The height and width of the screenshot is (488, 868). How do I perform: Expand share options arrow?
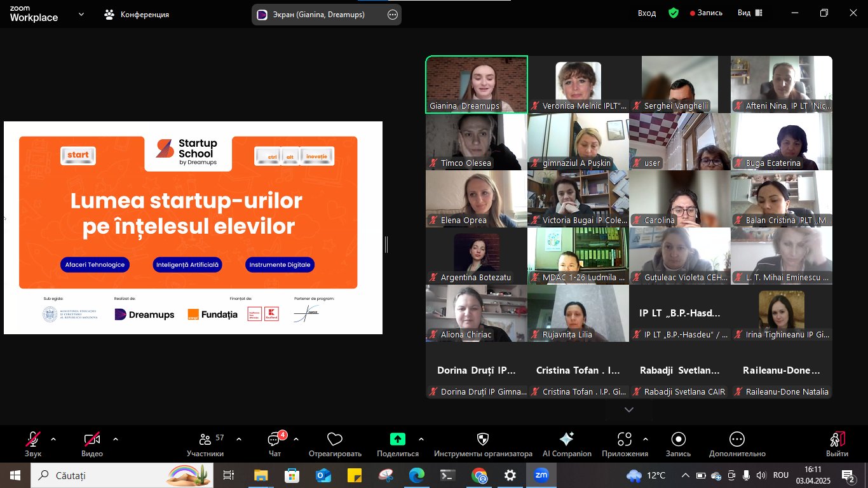[x=421, y=439]
